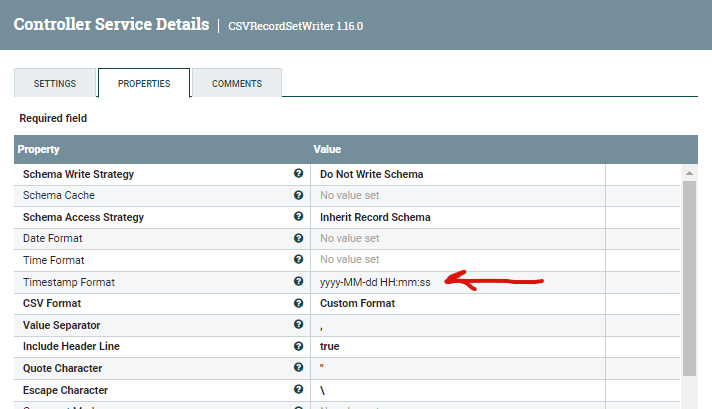Screen dimensions: 712x409
Task: View help for Quote Character
Action: tap(298, 367)
